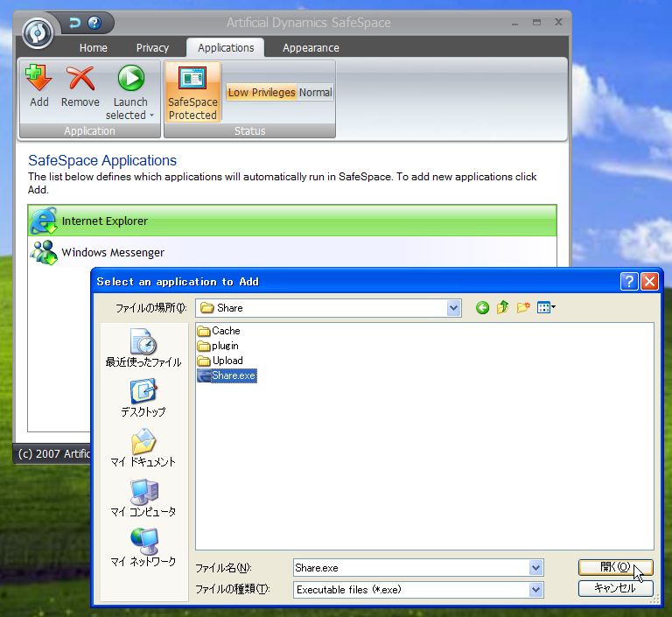The width and height of the screenshot is (672, 617).
Task: Select the Upload folder
Action: [x=220, y=361]
